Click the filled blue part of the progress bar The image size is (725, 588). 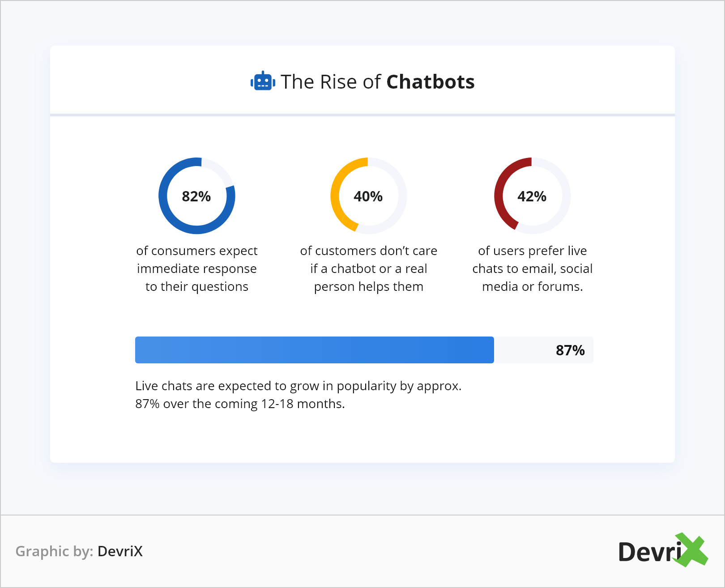(314, 350)
